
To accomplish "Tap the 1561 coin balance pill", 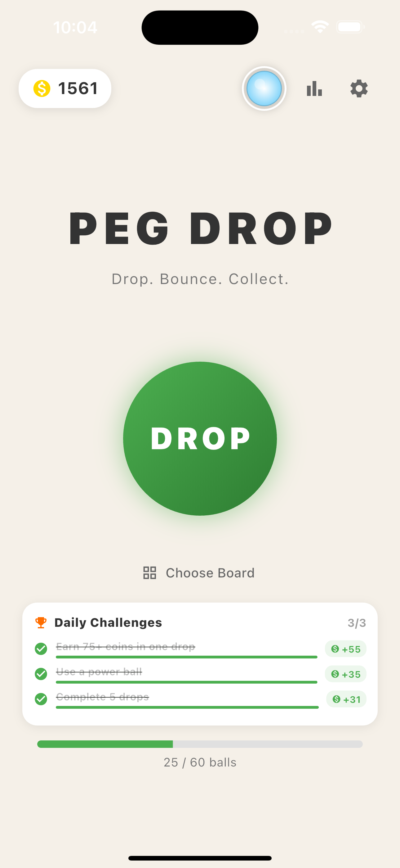I will (x=65, y=88).
